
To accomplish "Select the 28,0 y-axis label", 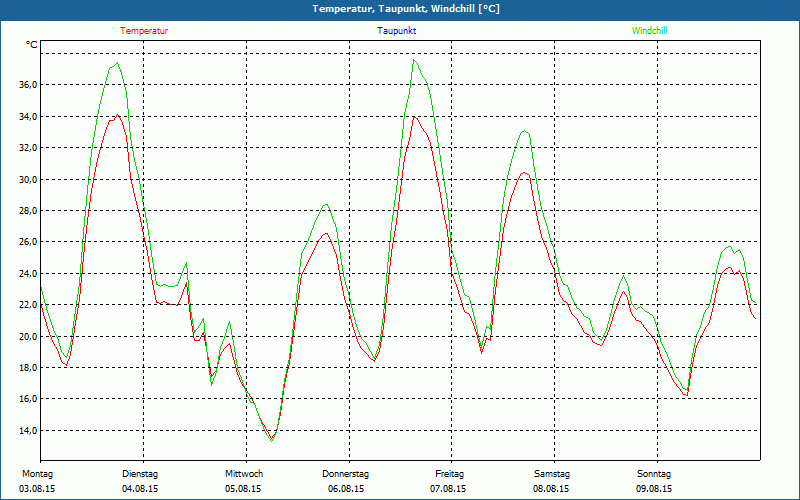I will pyautogui.click(x=28, y=211).
